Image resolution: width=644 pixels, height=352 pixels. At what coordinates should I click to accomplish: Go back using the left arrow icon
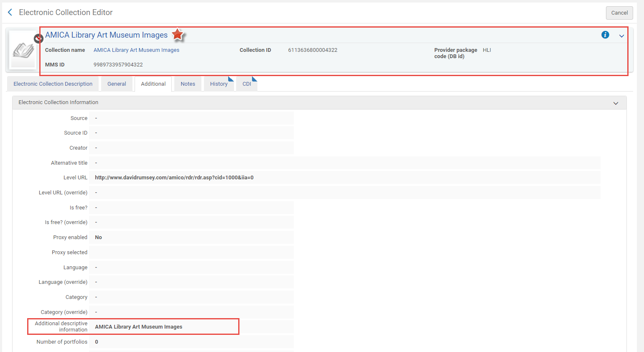click(x=10, y=13)
